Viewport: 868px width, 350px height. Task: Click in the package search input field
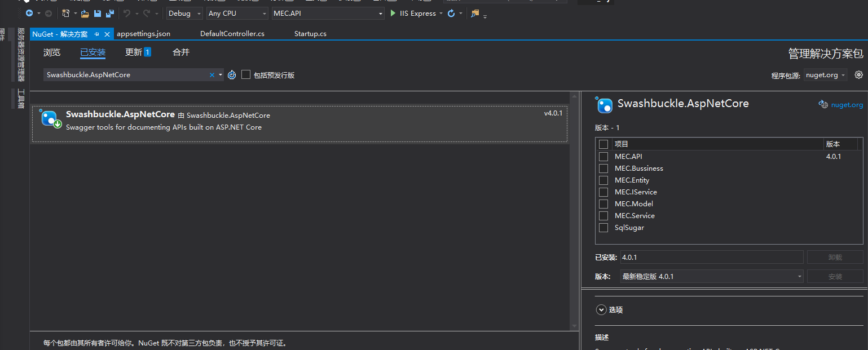click(126, 75)
